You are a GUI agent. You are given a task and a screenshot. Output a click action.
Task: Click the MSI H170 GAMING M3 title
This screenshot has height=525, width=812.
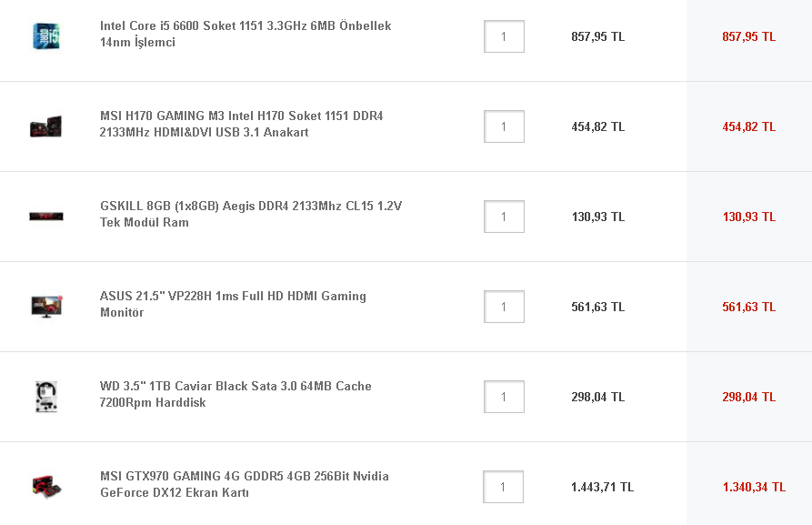click(241, 124)
